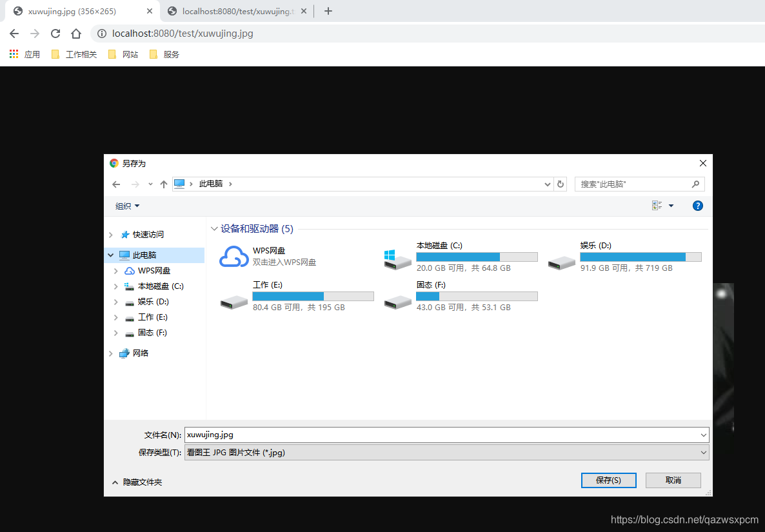
Task: Expand 娱乐 (D:) tree node arrow
Action: (115, 302)
